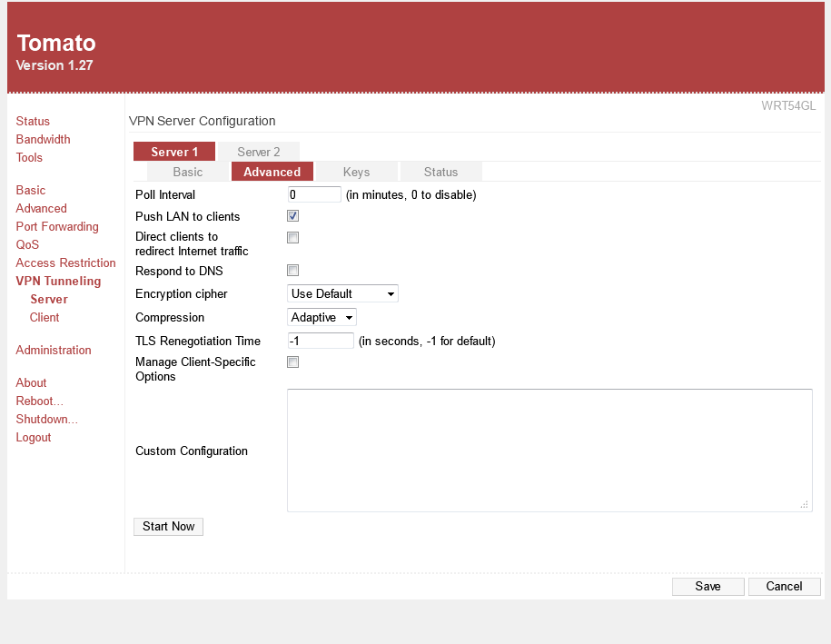The width and height of the screenshot is (831, 644).
Task: Open the Encryption cipher dropdown
Action: (x=342, y=294)
